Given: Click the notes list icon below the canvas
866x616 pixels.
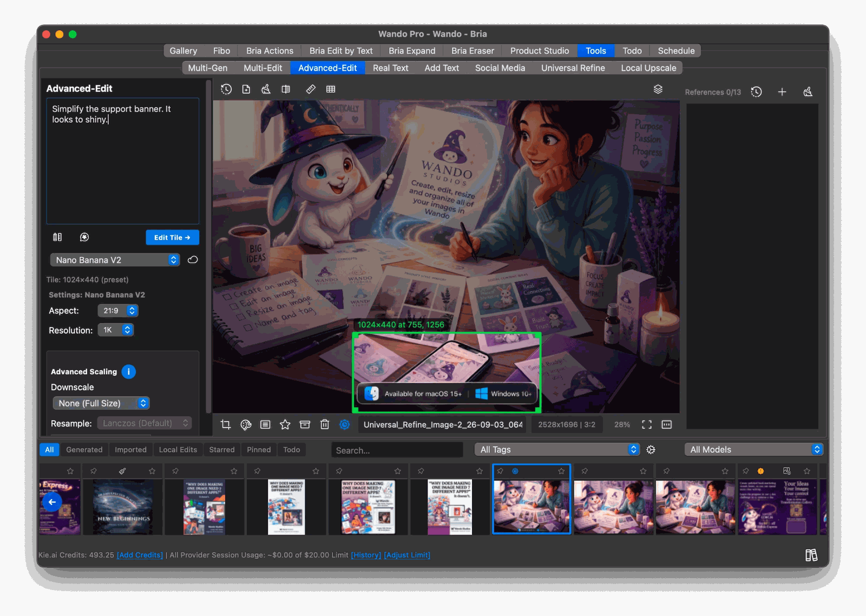Looking at the screenshot, I should (x=265, y=425).
